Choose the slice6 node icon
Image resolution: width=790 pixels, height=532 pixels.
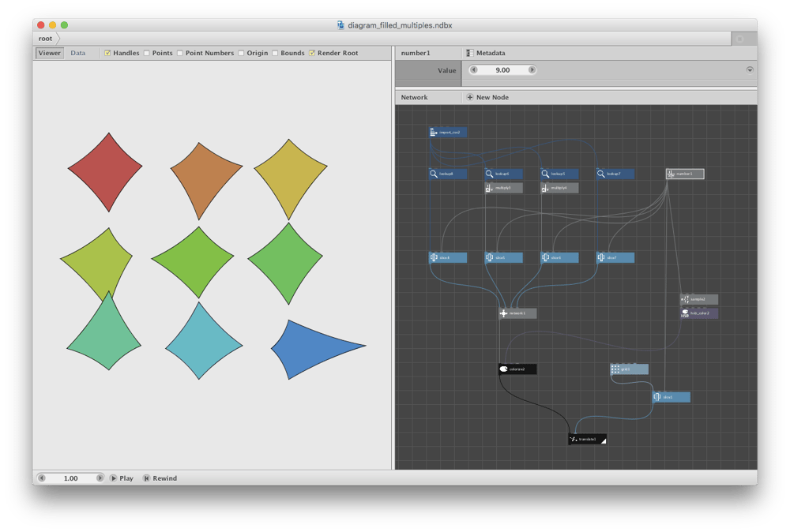click(545, 257)
